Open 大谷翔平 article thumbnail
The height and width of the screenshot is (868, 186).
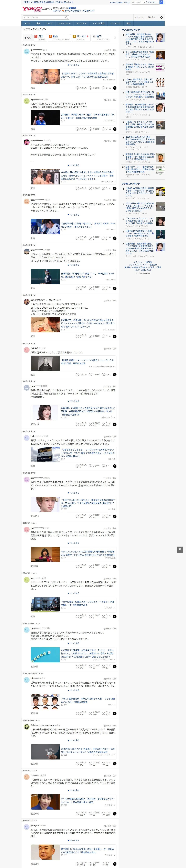(45, 226)
